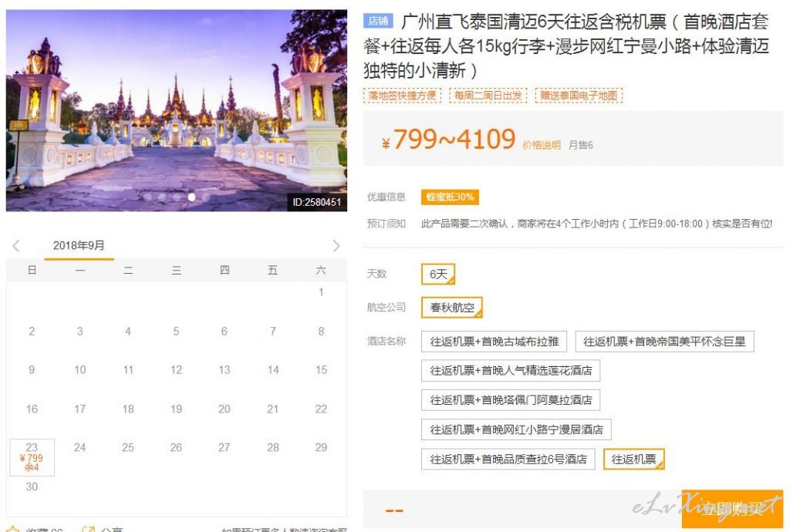Viewport: 790px width, 532px height.
Task: Click the 落地签快捷方便 tag
Action: coord(402,95)
